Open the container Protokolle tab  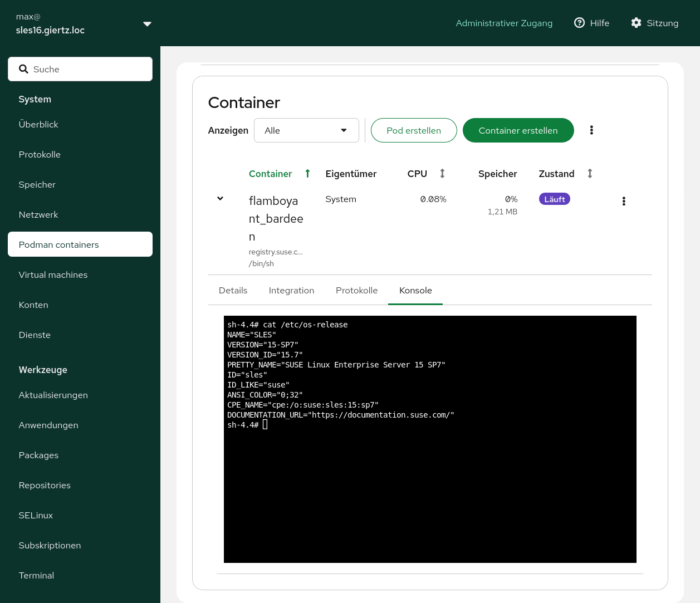356,290
